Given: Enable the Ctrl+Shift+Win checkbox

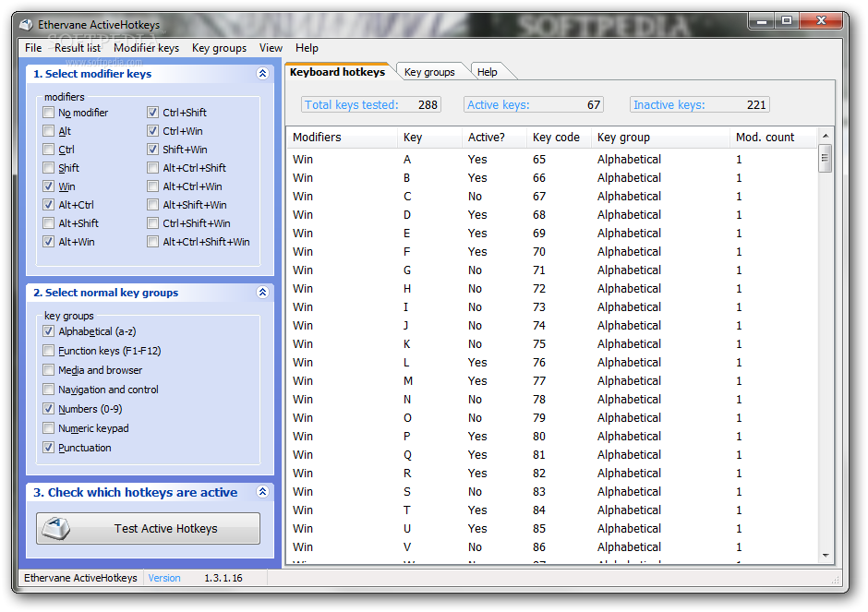Looking at the screenshot, I should tap(152, 223).
